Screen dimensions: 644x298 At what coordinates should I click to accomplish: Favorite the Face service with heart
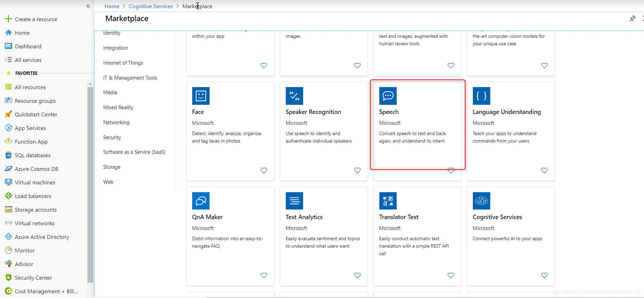(264, 170)
